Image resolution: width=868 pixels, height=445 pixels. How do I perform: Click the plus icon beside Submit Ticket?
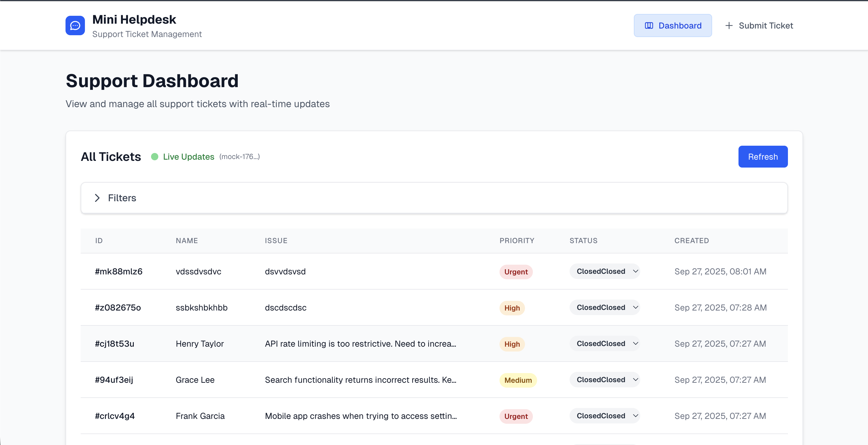(x=729, y=25)
